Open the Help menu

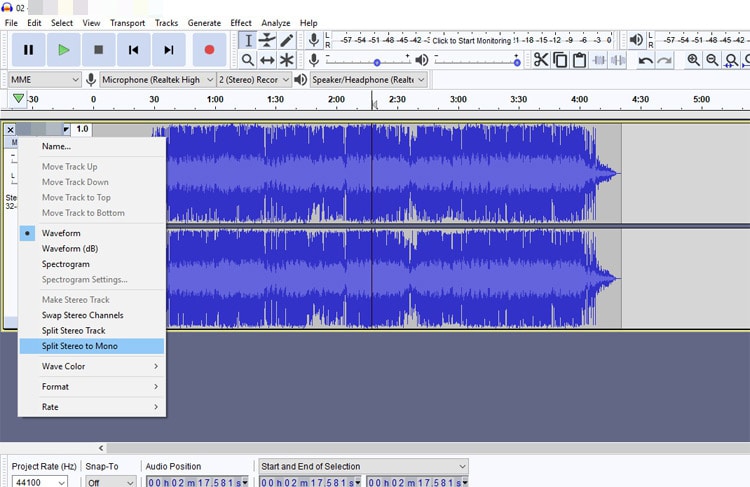[x=309, y=23]
